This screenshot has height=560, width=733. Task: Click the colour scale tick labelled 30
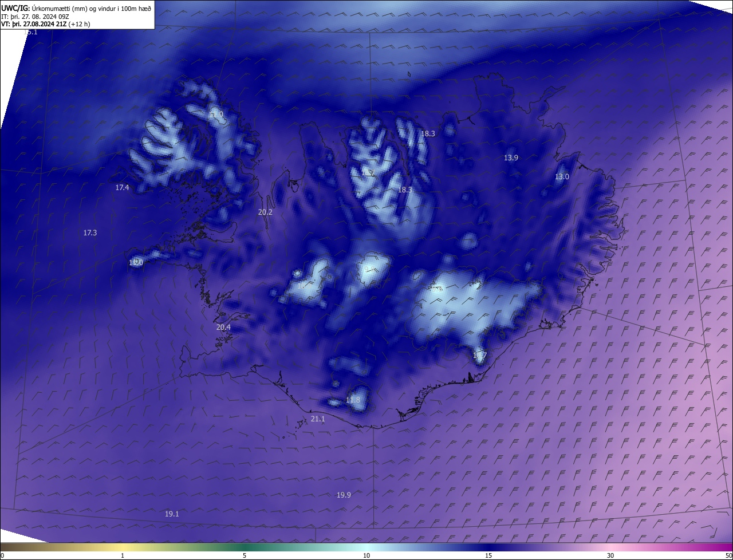pyautogui.click(x=610, y=555)
